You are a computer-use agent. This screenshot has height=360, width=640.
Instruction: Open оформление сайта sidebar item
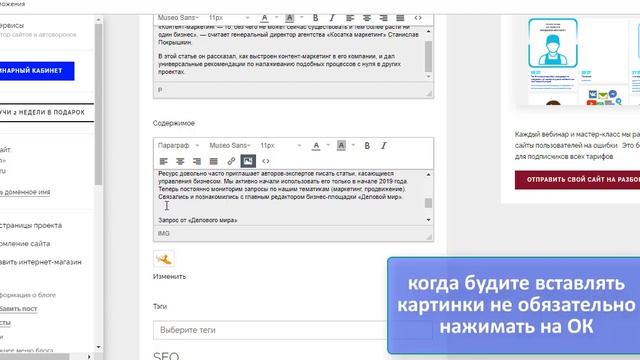pos(25,244)
